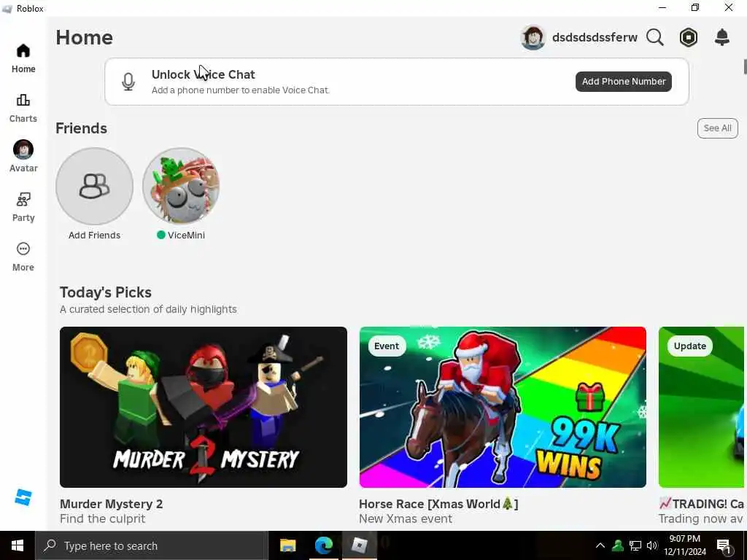
Task: Open ViceMini's friend avatar
Action: (x=181, y=186)
